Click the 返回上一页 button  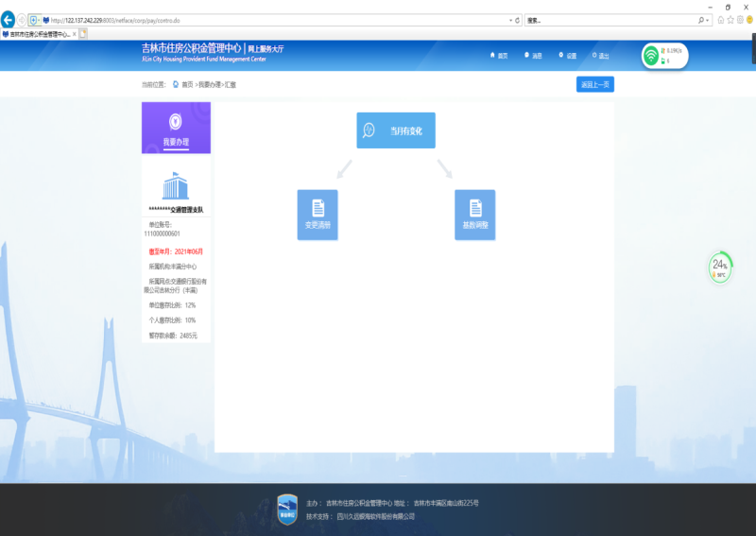pyautogui.click(x=594, y=84)
